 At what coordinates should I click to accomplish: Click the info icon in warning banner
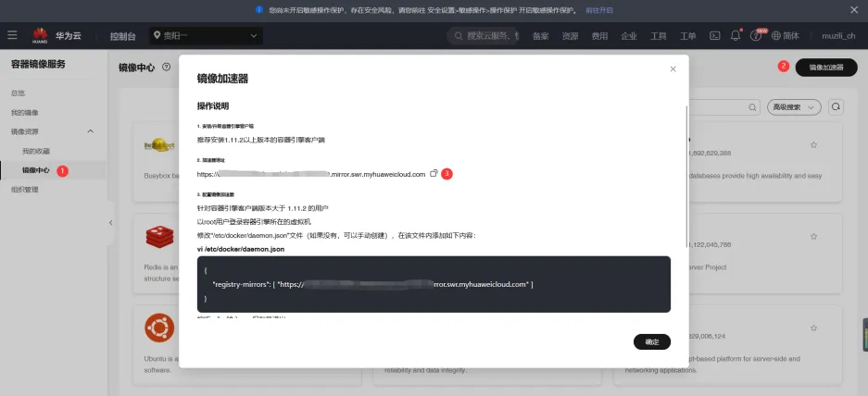pyautogui.click(x=259, y=10)
